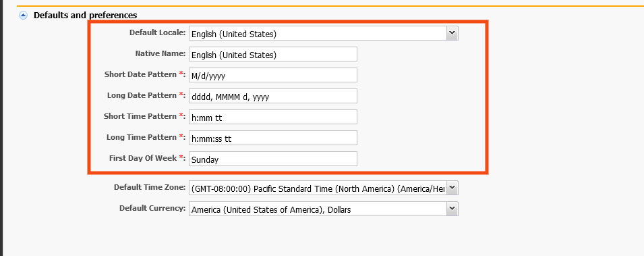Click the Default Time Zone label
Viewport: 644px width, 256px height.
[x=150, y=187]
